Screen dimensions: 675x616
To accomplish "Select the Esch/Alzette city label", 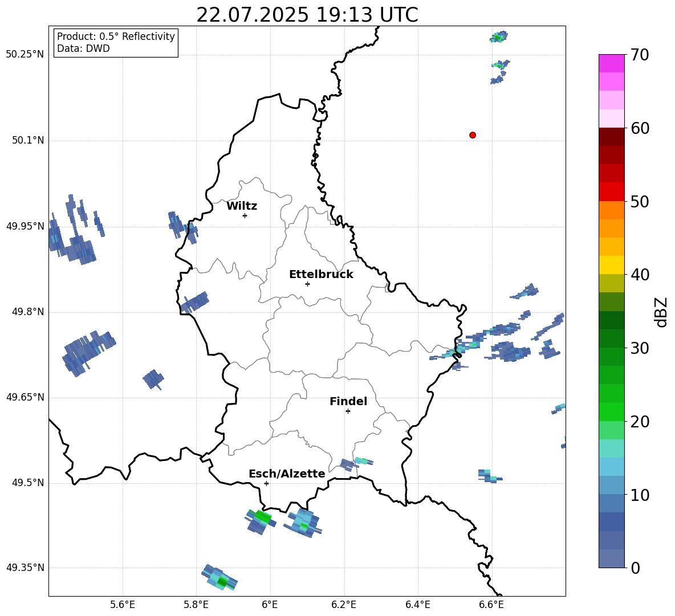I will pyautogui.click(x=287, y=474).
